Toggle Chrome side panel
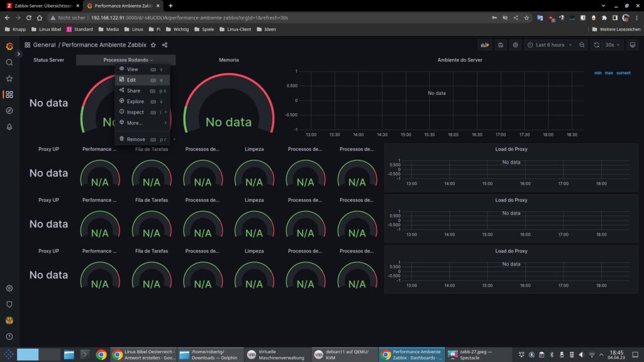 [615, 18]
